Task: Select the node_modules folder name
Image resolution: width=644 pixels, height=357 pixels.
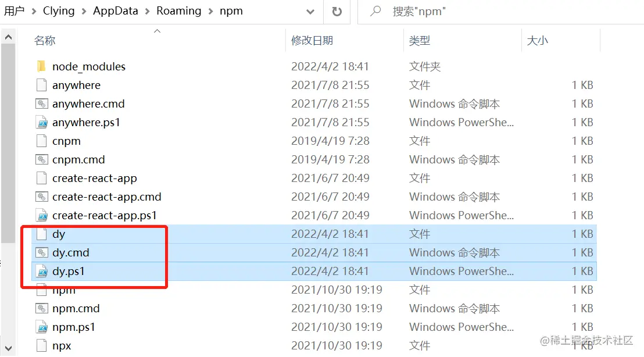Action: (x=89, y=66)
